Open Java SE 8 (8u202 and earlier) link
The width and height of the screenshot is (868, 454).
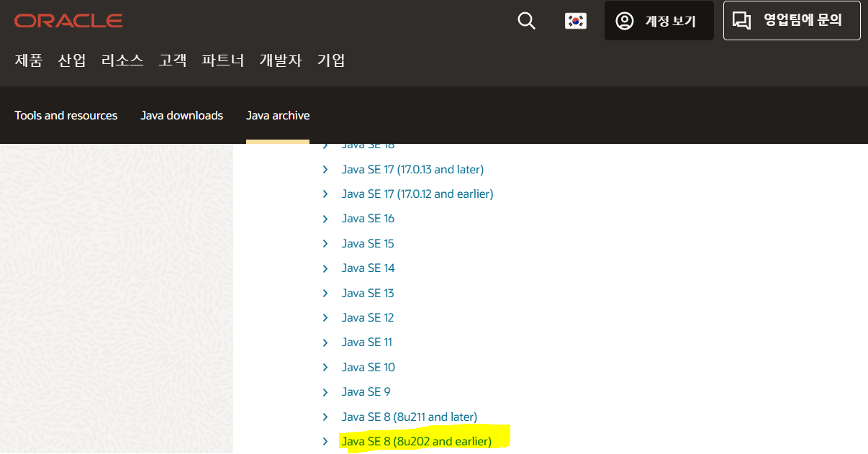[x=417, y=441]
